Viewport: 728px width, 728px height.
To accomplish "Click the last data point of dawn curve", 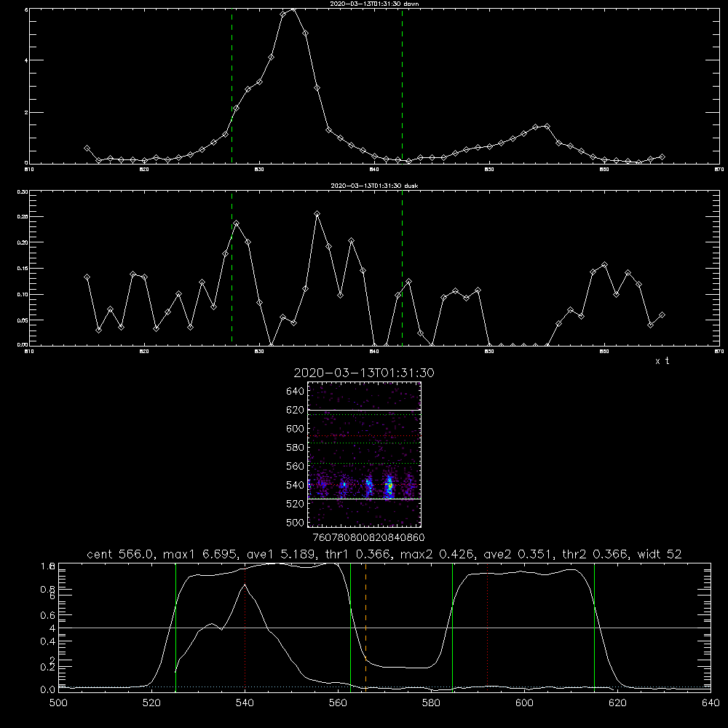I will 662,157.
